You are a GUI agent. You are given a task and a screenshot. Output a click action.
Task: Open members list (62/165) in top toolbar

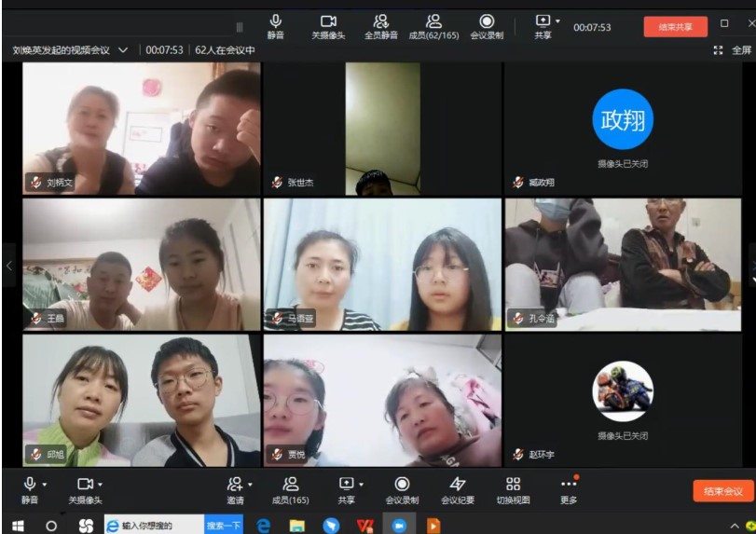[x=433, y=25]
